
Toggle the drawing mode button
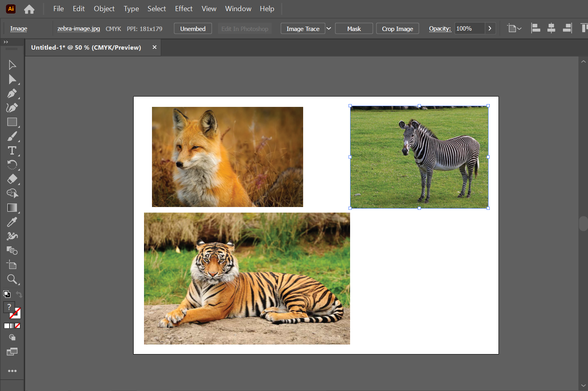point(12,337)
